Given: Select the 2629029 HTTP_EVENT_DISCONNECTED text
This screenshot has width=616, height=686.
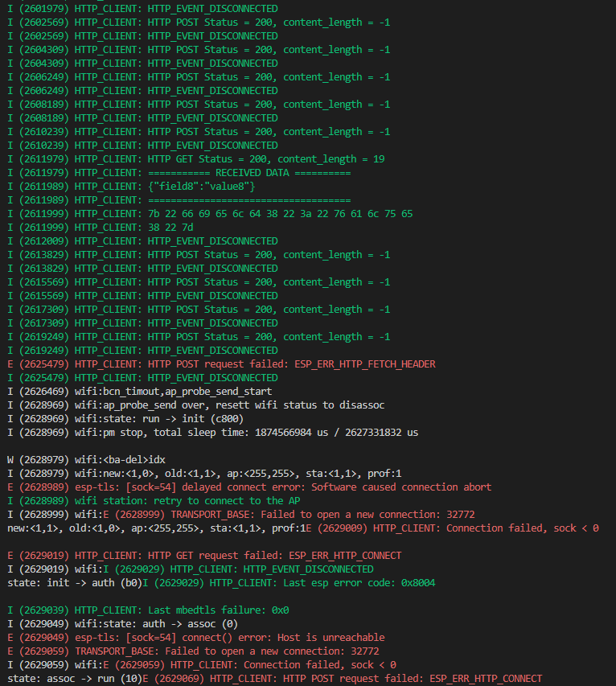Looking at the screenshot, I should tap(238, 569).
